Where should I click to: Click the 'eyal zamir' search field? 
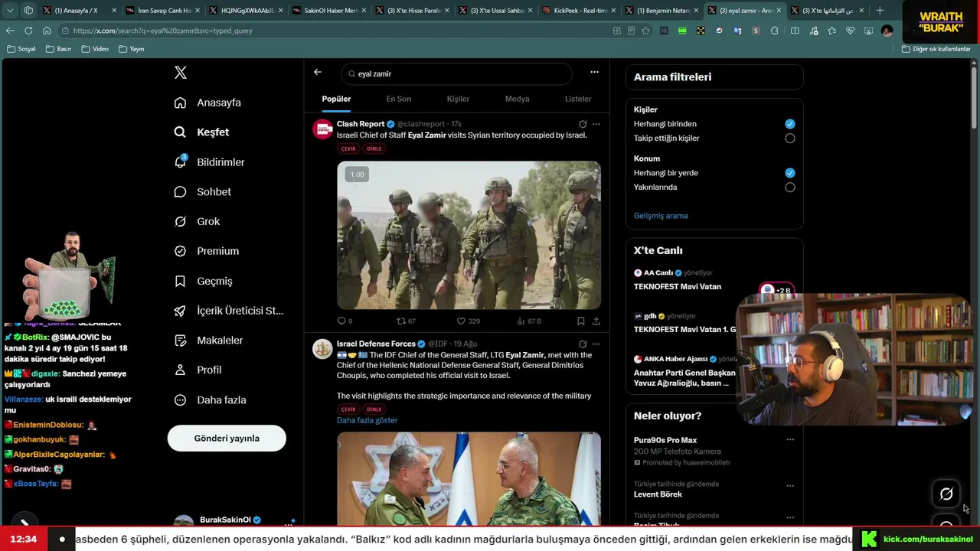pos(456,74)
